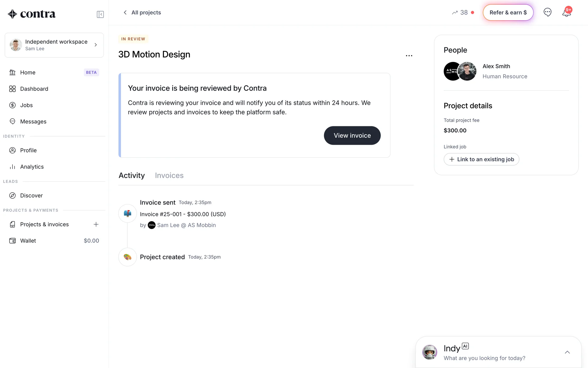This screenshot has width=588, height=368.
Task: Open the Jobs section
Action: click(x=26, y=105)
